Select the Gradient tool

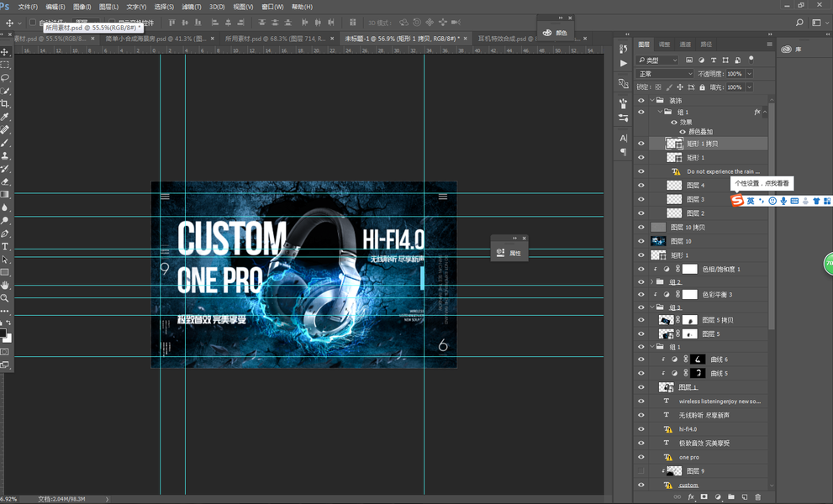[5, 194]
